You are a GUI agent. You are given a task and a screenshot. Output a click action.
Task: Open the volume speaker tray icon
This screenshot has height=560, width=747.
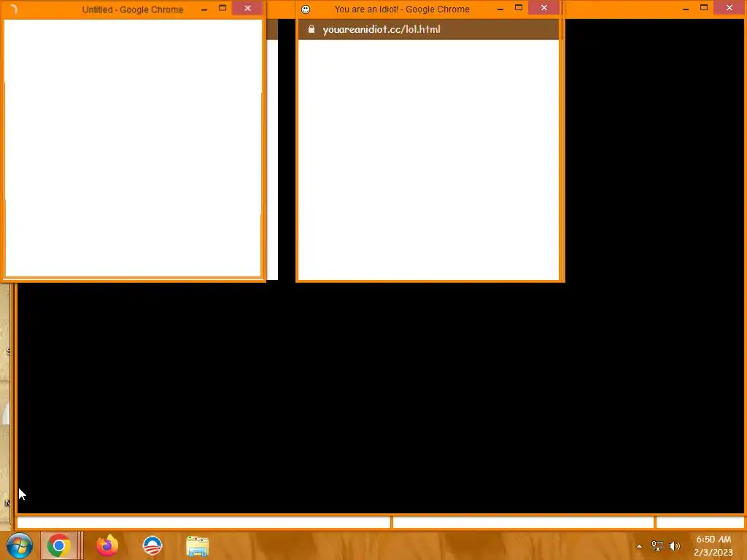pos(675,546)
